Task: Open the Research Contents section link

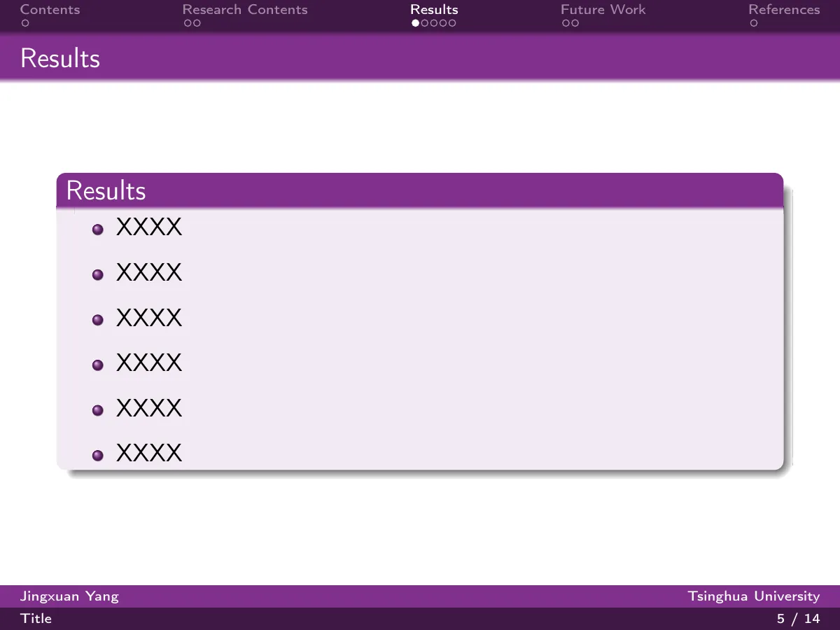Action: (245, 10)
